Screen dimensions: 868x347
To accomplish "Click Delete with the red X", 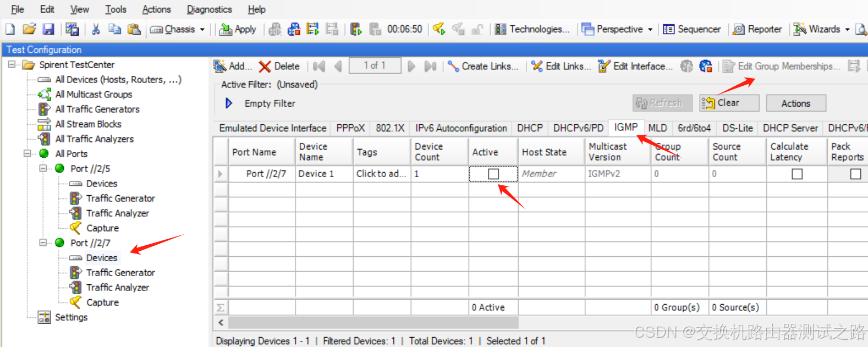I will [x=279, y=66].
